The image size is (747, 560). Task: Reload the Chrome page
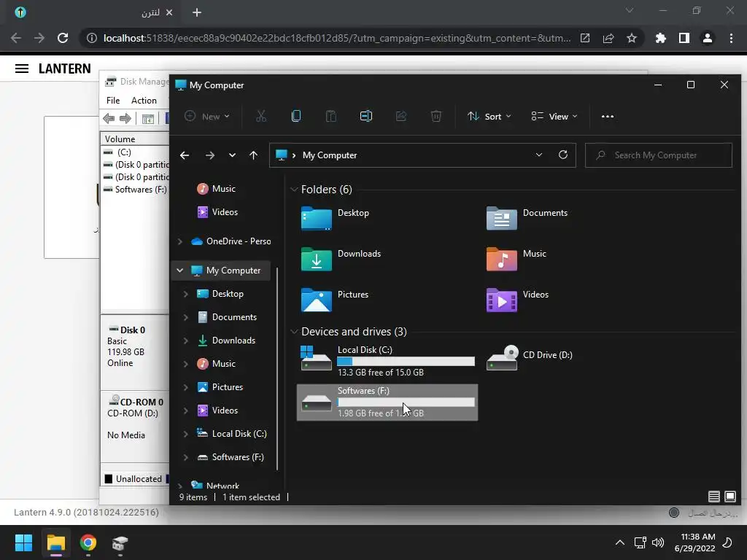63,38
